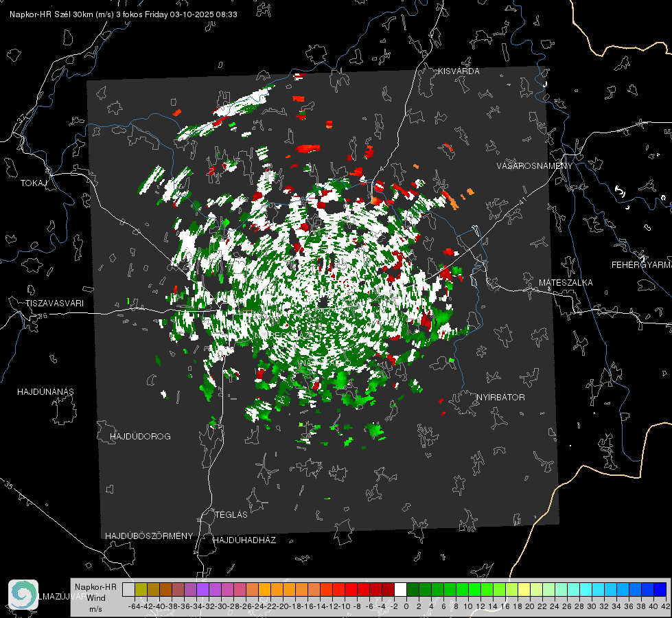
Task: Click the Napkor-HR legend label
Action: pyautogui.click(x=95, y=587)
